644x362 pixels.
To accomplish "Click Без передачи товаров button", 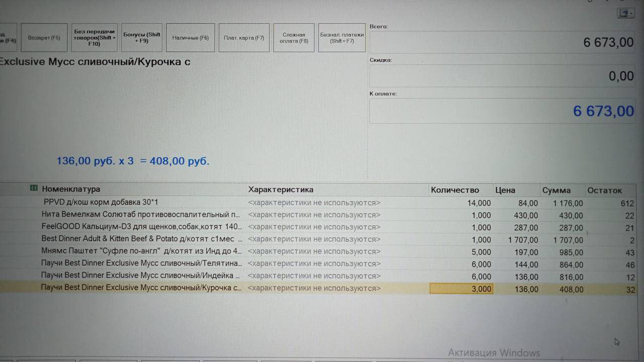I will click(x=95, y=38).
